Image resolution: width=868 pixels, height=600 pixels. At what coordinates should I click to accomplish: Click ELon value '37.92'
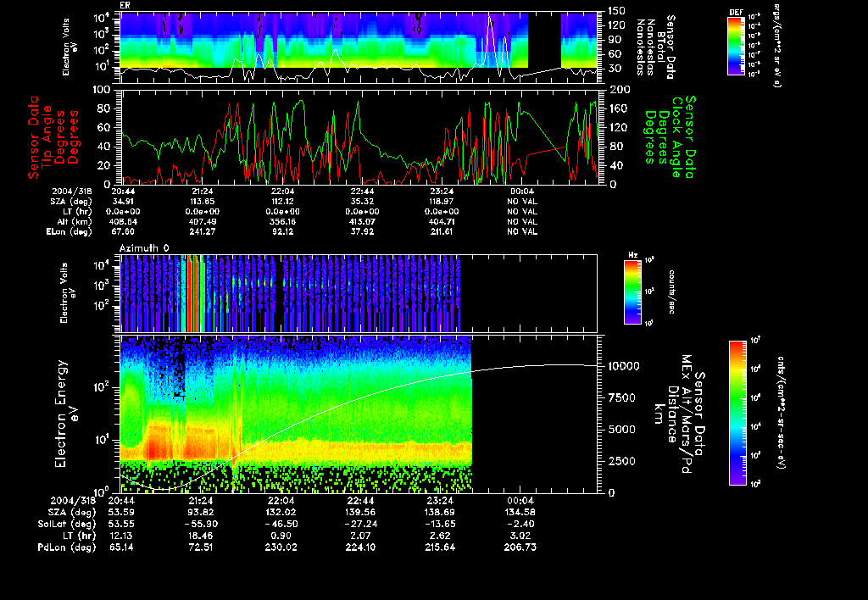pyautogui.click(x=362, y=232)
